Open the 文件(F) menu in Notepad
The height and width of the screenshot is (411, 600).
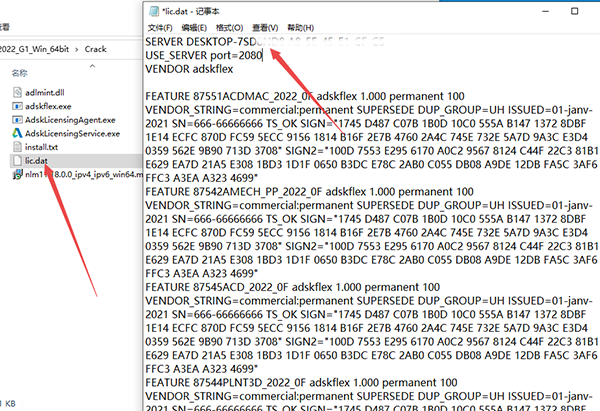[162, 27]
